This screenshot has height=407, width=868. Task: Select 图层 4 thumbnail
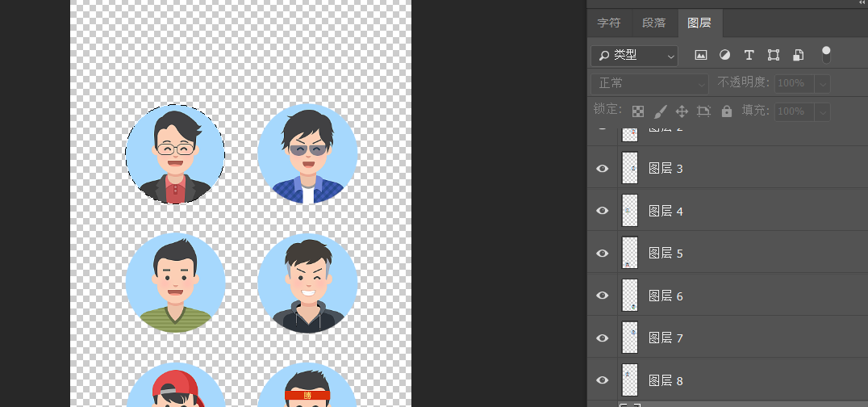pos(630,210)
